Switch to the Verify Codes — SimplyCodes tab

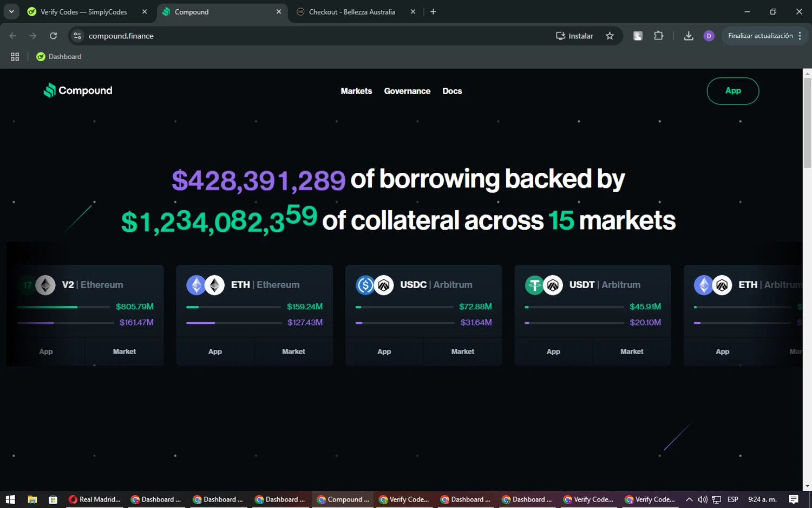tap(84, 12)
